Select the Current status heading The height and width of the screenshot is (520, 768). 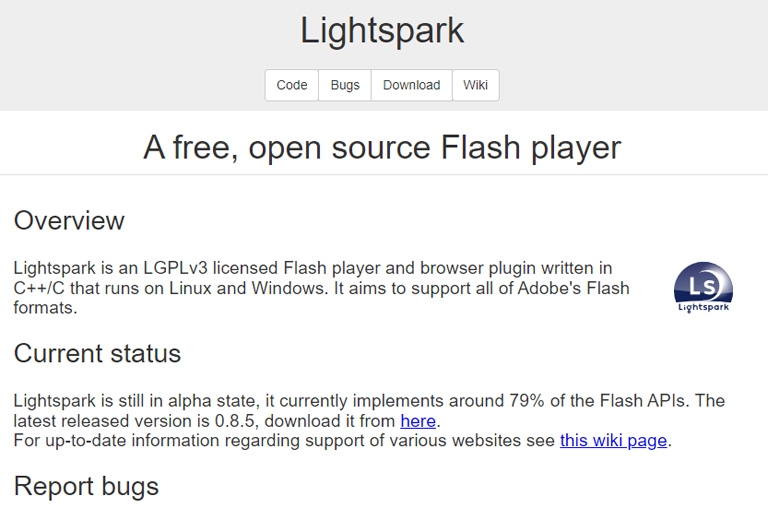(97, 353)
